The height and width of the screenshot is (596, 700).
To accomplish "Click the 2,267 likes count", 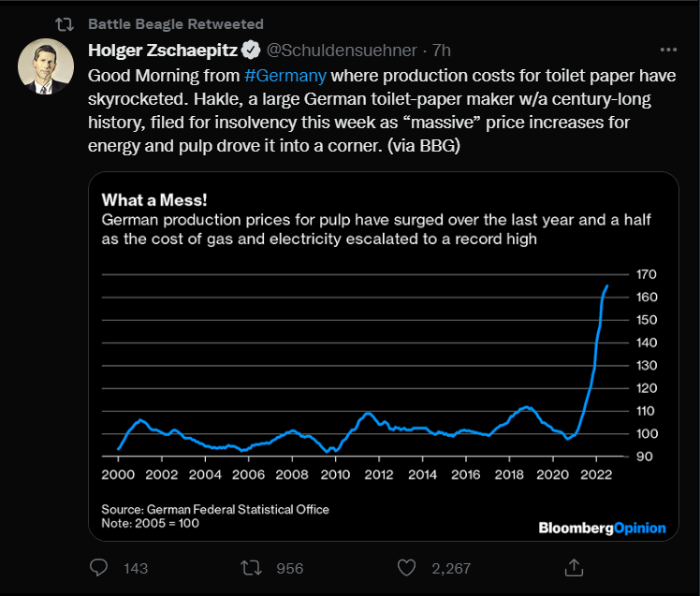I will point(451,568).
